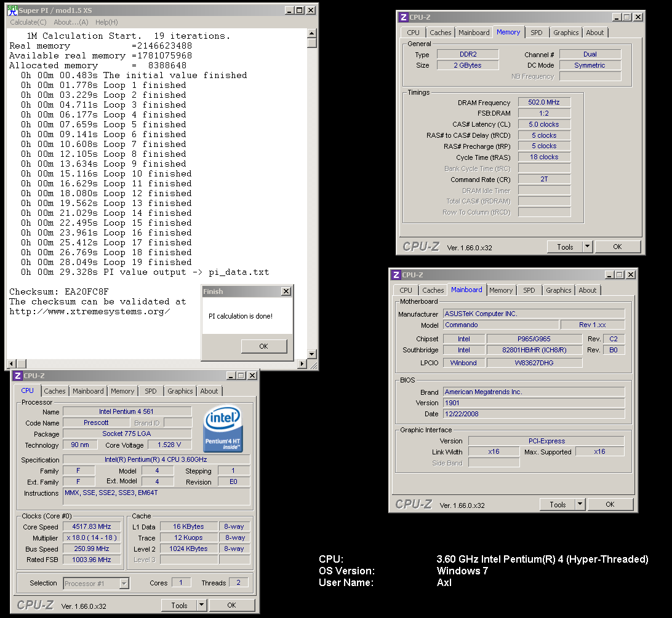Screen dimensions: 672x618
Task: Switch to About tab in Memory window
Action: pyautogui.click(x=595, y=33)
